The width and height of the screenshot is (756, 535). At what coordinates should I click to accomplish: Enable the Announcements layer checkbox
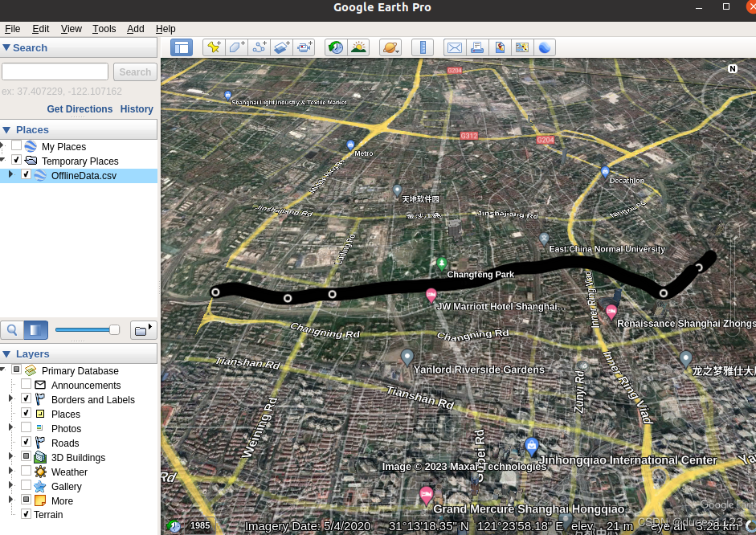coord(26,384)
